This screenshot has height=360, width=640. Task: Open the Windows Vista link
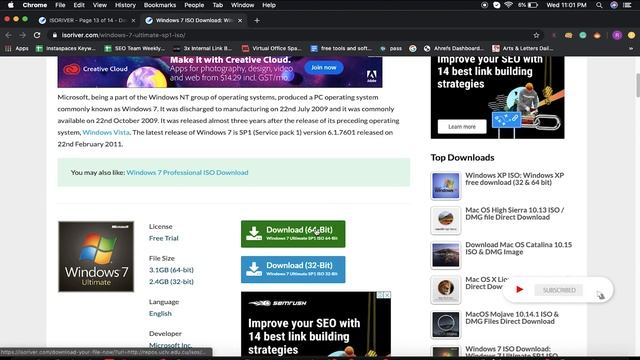106,132
